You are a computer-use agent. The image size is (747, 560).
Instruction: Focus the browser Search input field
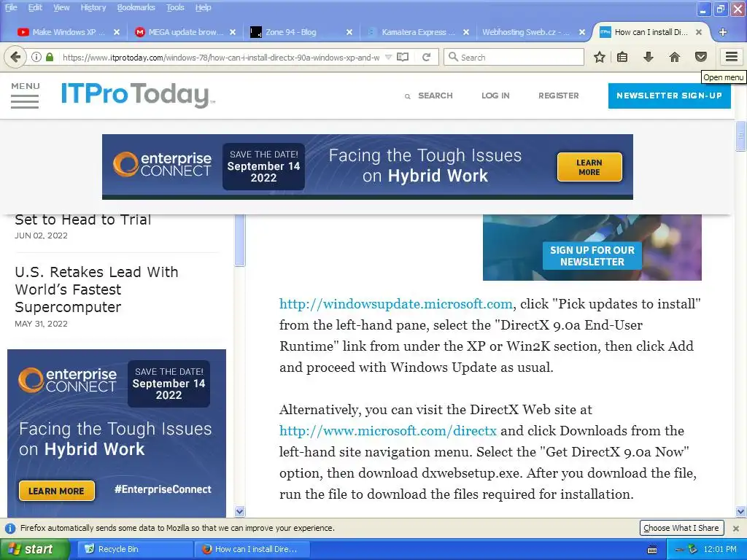(x=514, y=57)
